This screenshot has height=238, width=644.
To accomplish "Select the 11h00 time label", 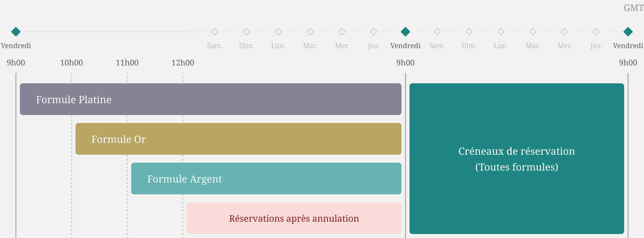I will (127, 63).
